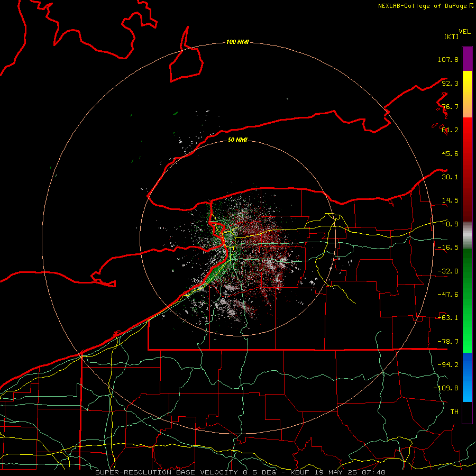Click the VEL label above the color scale
Image resolution: width=476 pixels, height=476 pixels.
tap(464, 32)
